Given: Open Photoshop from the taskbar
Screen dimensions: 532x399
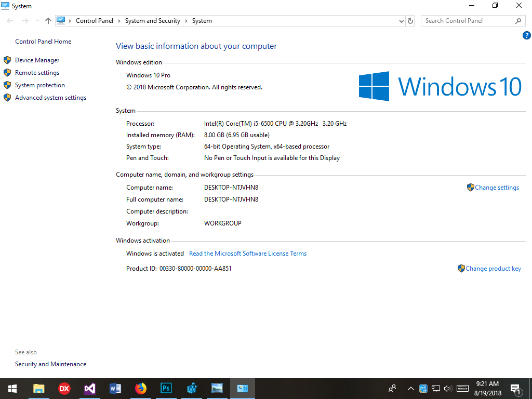Looking at the screenshot, I should 166,389.
